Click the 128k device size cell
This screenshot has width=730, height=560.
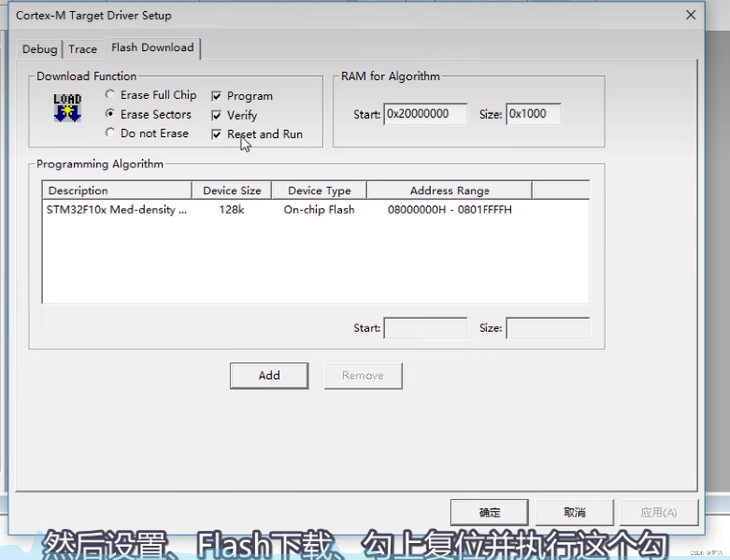tap(232, 210)
